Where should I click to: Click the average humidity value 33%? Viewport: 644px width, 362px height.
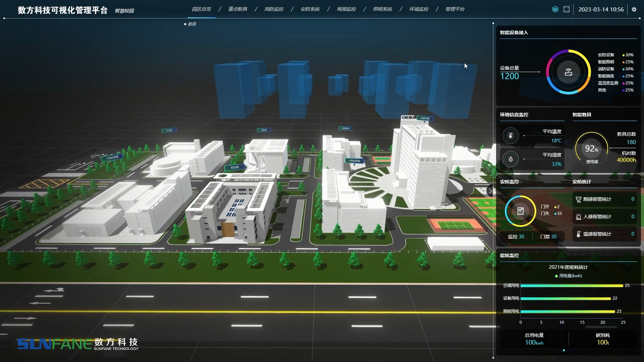pyautogui.click(x=556, y=164)
